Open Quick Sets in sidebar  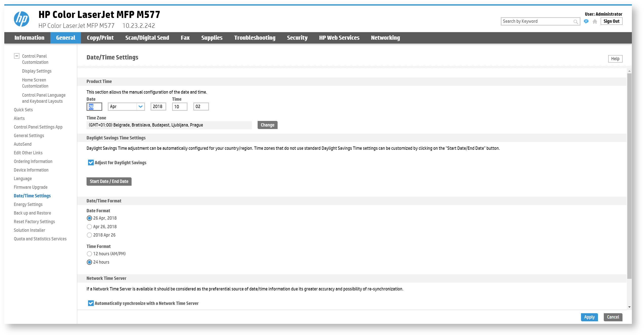[23, 110]
